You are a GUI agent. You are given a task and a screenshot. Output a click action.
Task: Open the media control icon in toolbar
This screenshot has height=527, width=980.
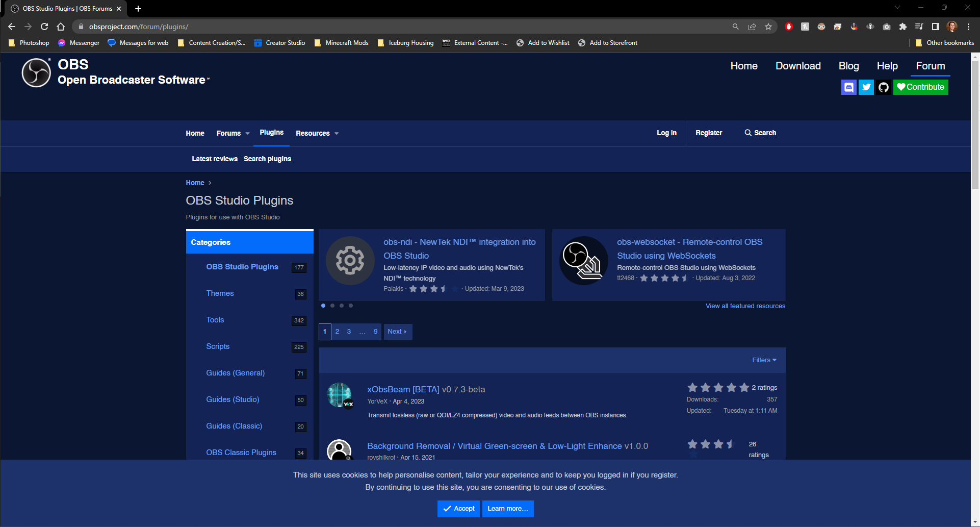[x=919, y=27]
